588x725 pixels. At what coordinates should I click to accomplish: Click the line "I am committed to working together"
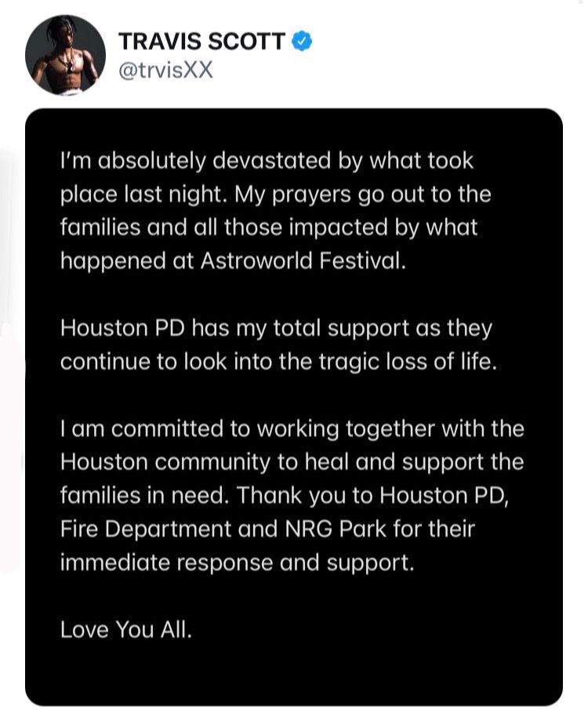pos(292,429)
